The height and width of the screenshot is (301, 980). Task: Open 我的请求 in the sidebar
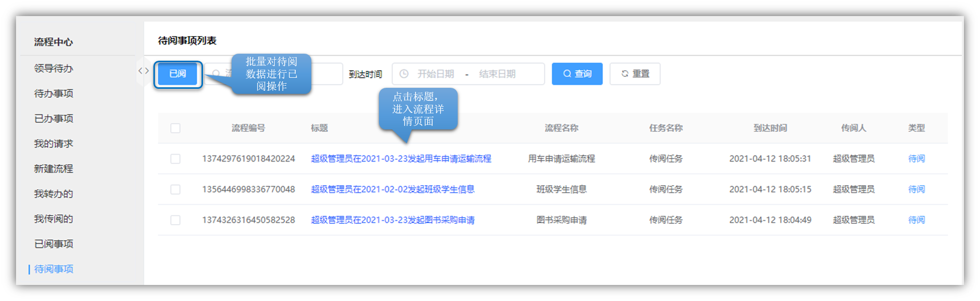[x=54, y=143]
